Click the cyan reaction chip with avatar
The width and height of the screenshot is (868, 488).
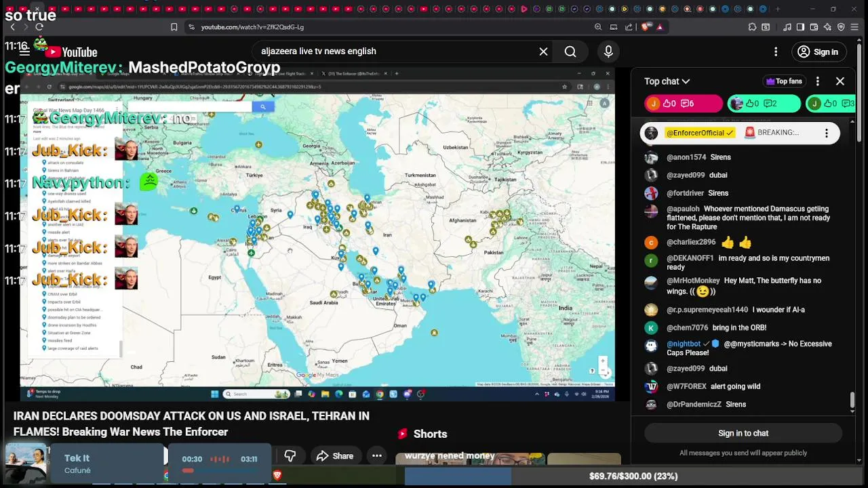764,104
